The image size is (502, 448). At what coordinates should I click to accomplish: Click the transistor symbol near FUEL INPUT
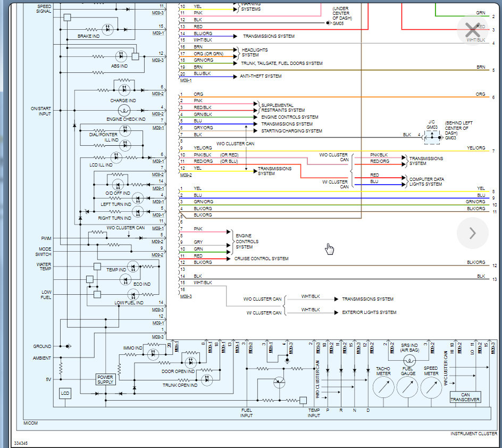279,382
